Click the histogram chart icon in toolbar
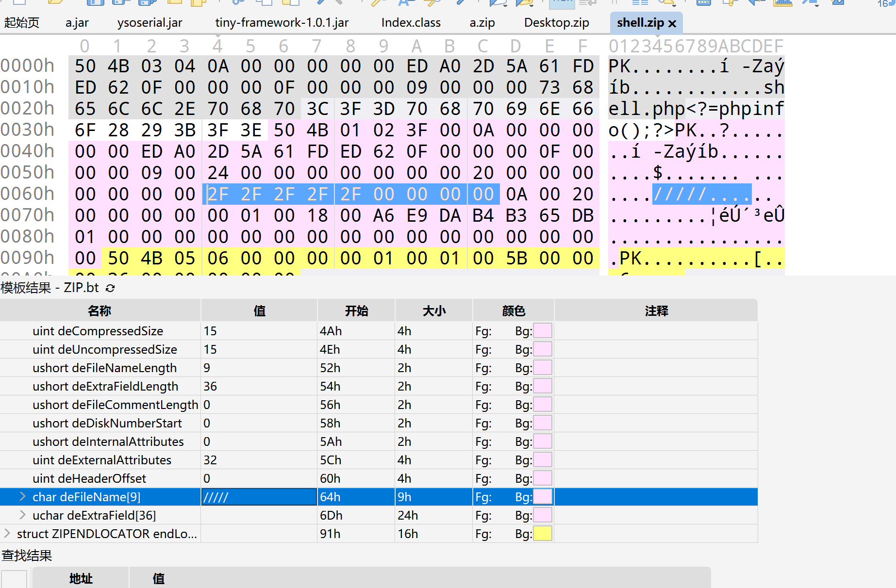This screenshot has height=588, width=896. point(783,2)
